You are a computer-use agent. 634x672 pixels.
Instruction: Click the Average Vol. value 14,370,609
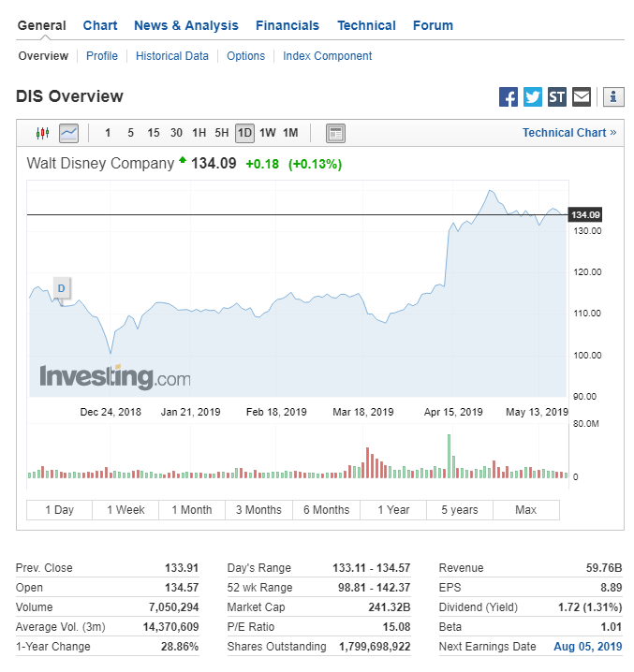pyautogui.click(x=170, y=627)
